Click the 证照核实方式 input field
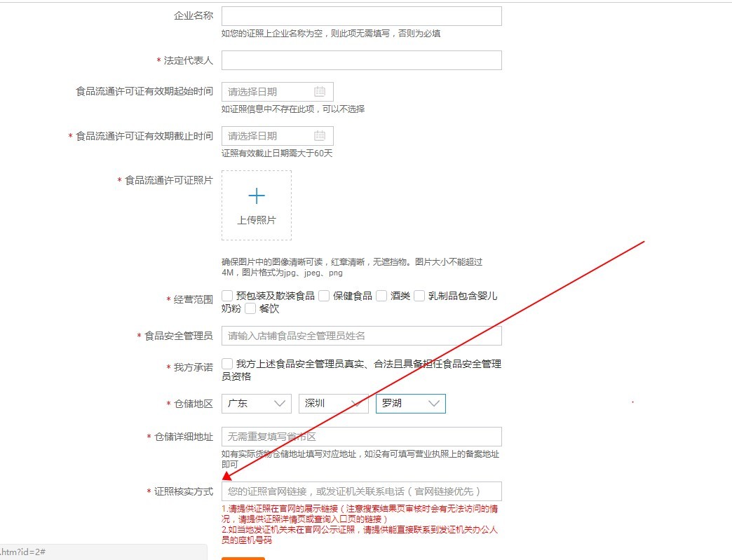This screenshot has height=560, width=732. [361, 491]
